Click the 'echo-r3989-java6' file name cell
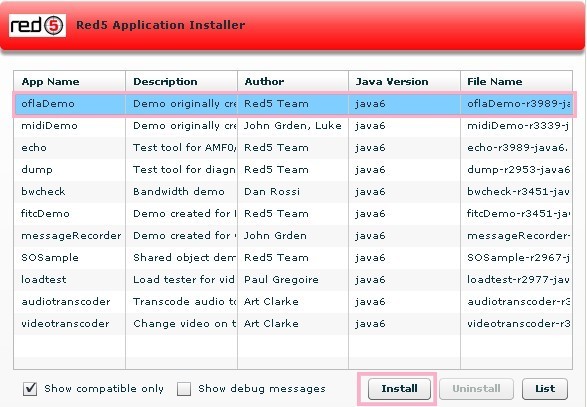Viewport: 587px width, 407px height. pyautogui.click(x=516, y=148)
